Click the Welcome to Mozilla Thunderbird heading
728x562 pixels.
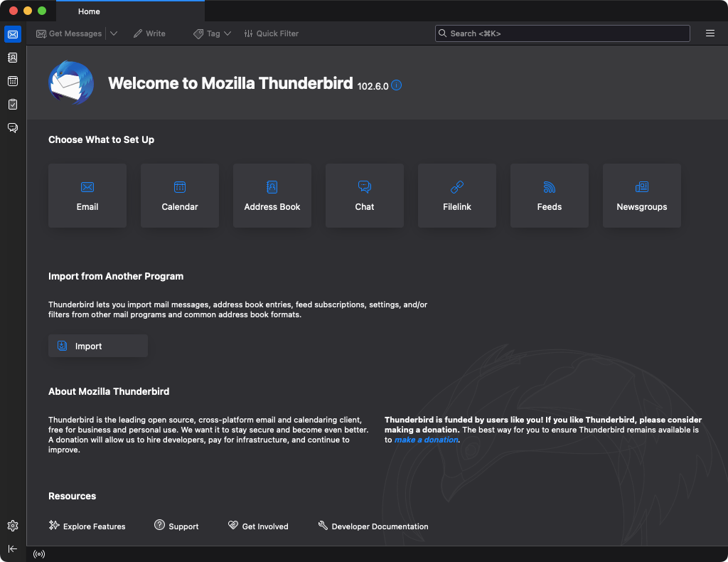[230, 83]
